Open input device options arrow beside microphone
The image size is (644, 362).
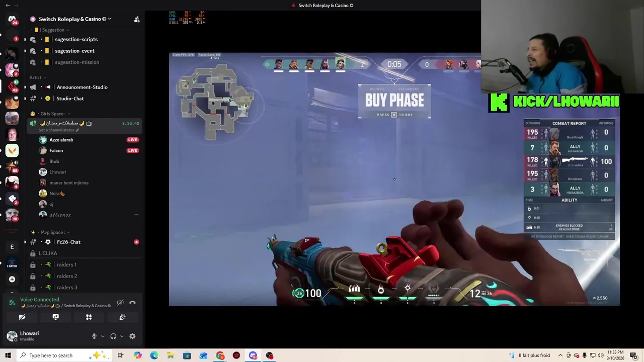(x=103, y=336)
